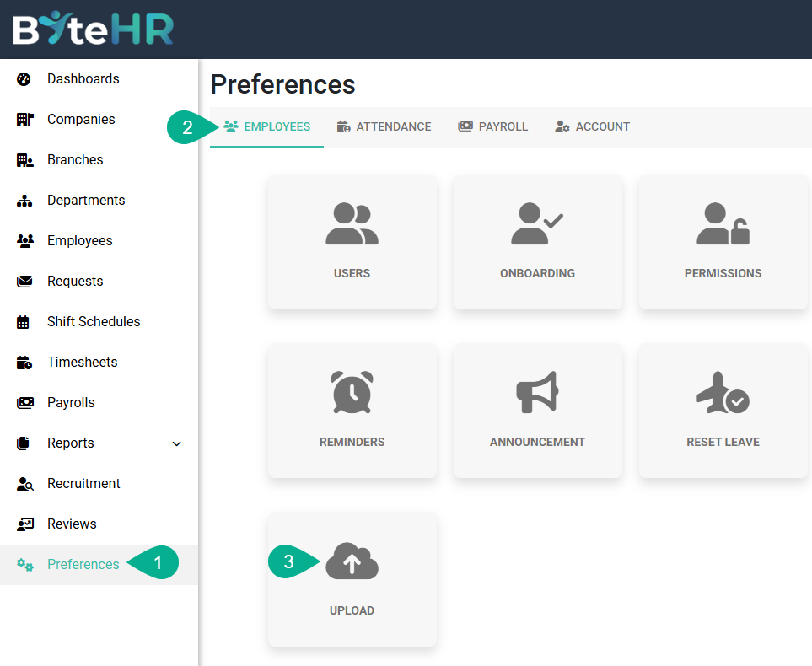
Task: Click the Timesheets calendar-clock icon
Action: (x=24, y=363)
